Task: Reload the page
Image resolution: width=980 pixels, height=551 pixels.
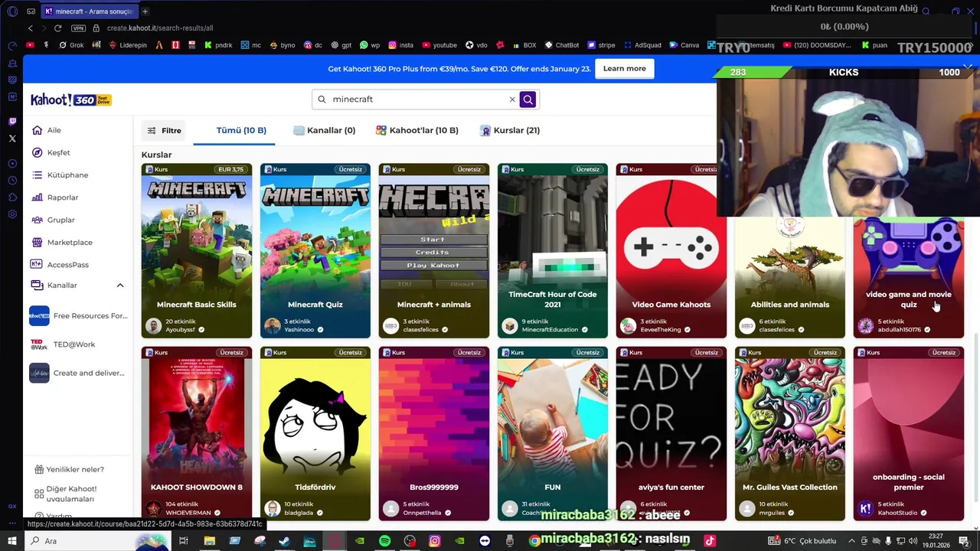Action: (57, 28)
